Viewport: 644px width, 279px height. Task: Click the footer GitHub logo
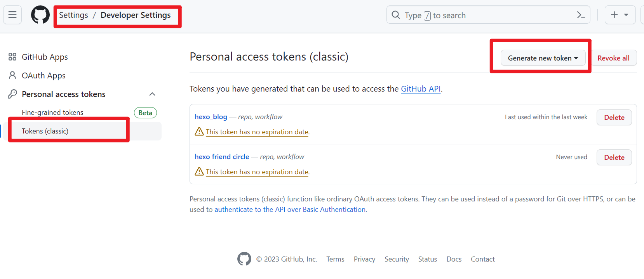pos(244,259)
